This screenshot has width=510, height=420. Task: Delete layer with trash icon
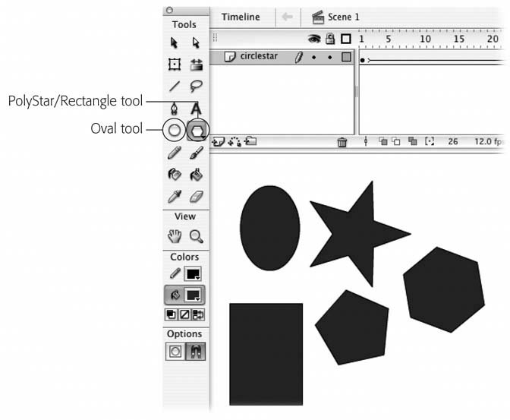[342, 142]
